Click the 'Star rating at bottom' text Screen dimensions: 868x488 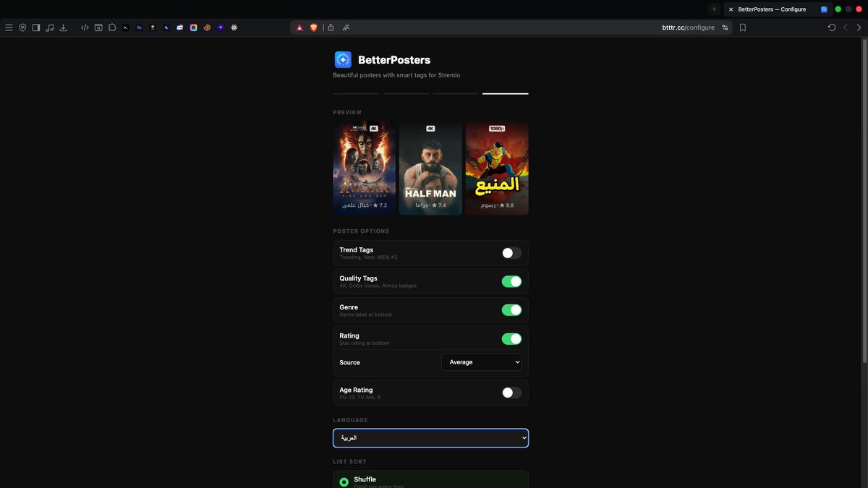click(x=365, y=343)
